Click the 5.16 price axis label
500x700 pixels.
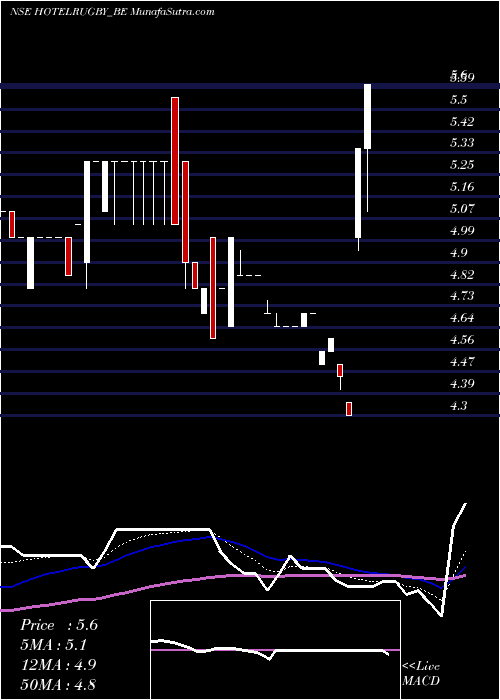click(462, 187)
